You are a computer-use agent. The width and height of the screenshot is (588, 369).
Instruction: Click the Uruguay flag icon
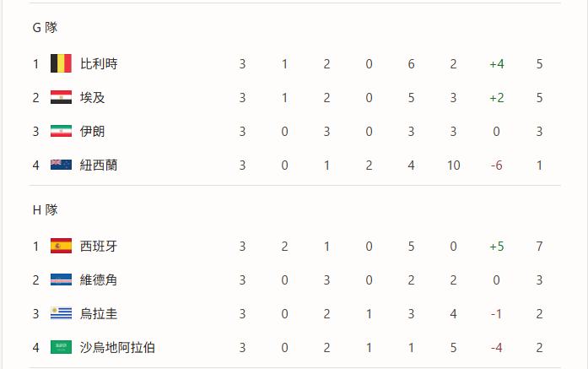click(x=61, y=313)
